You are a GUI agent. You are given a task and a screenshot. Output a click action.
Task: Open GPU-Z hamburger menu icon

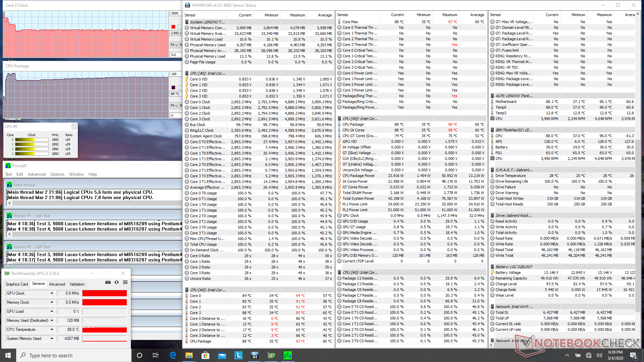point(125,283)
